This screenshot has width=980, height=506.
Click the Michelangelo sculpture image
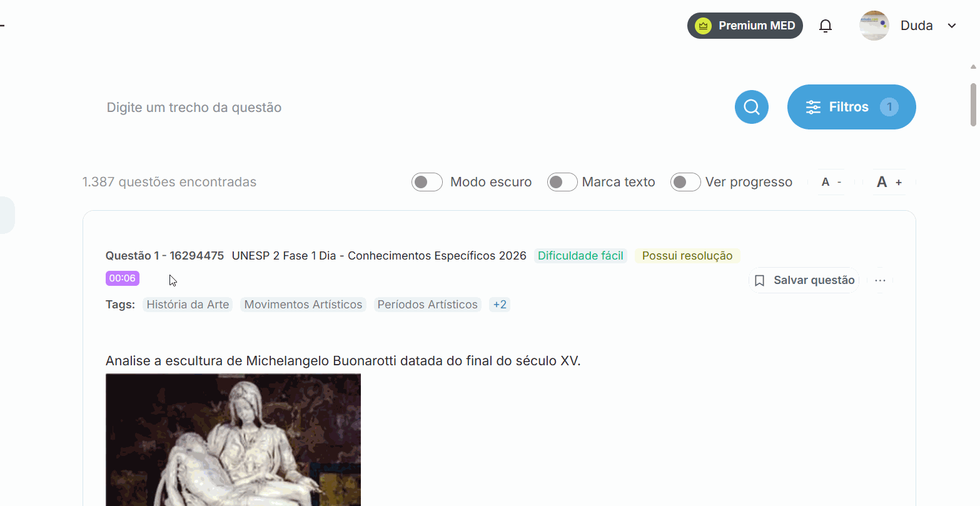pos(233,440)
